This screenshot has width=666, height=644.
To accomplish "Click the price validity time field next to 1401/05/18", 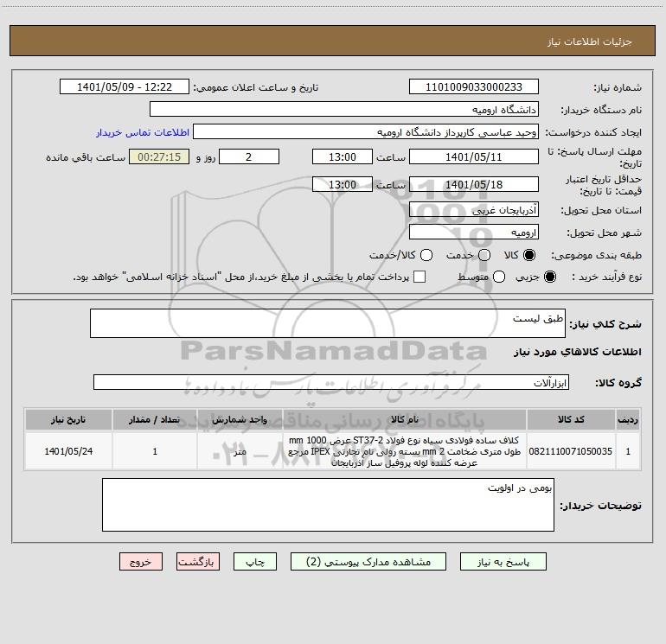I will point(343,184).
